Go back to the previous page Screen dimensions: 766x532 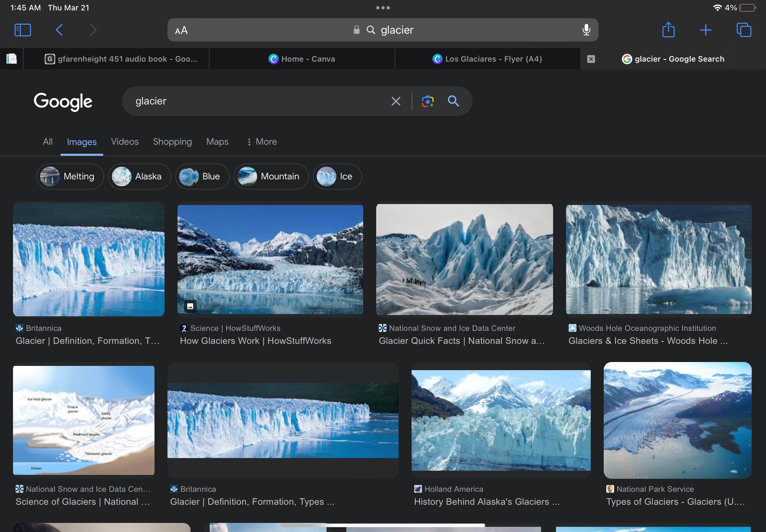click(59, 30)
